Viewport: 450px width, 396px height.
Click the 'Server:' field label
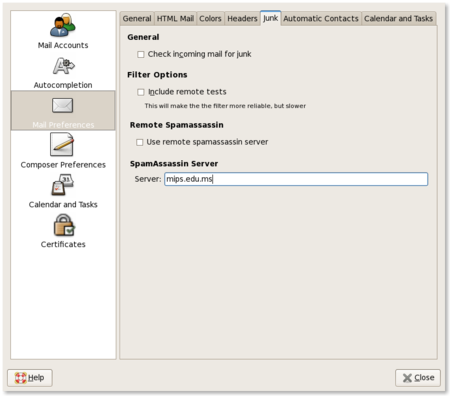tap(148, 179)
